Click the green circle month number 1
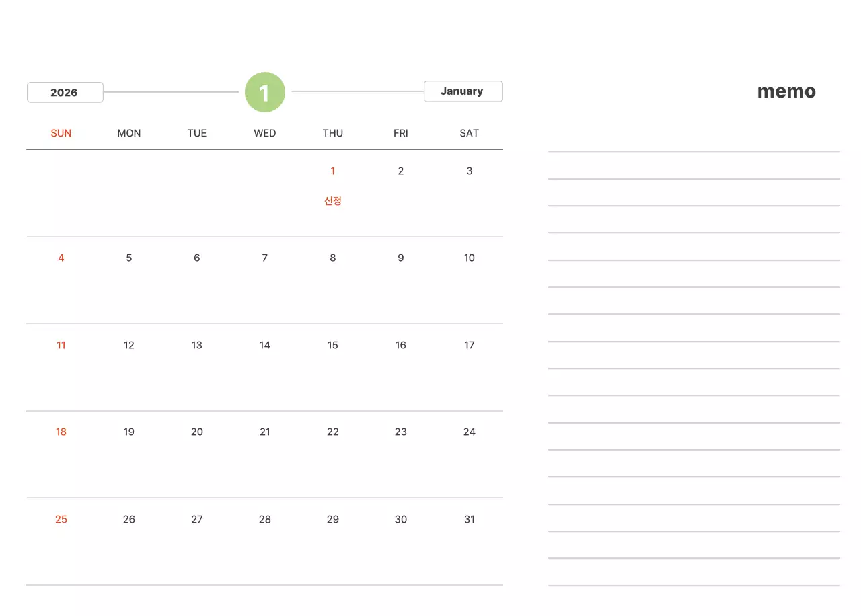The height and width of the screenshot is (616, 861). pos(265,92)
